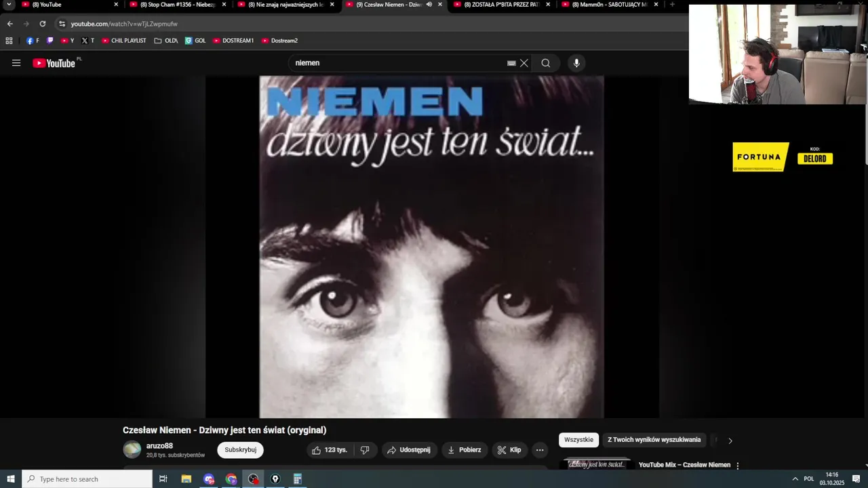
Task: Open the on-screen keyboard in the search box
Action: [x=511, y=63]
